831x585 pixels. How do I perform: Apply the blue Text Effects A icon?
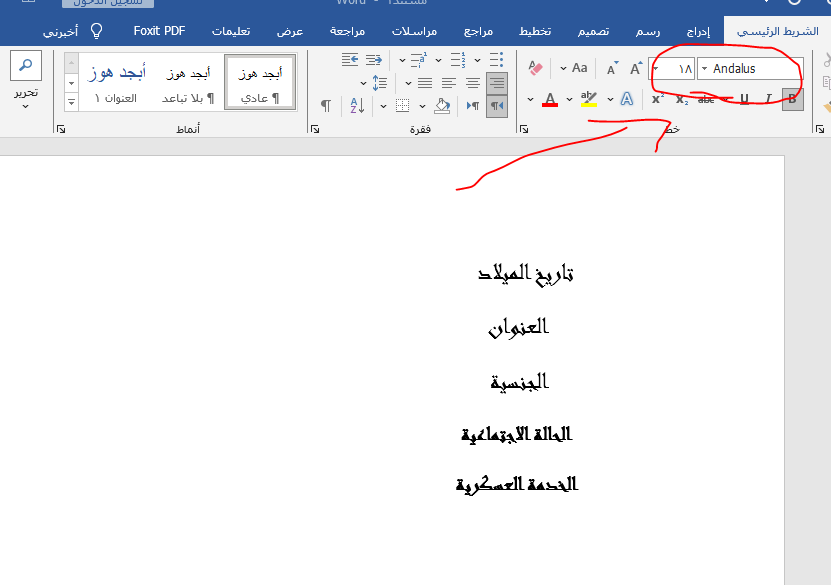[x=626, y=99]
